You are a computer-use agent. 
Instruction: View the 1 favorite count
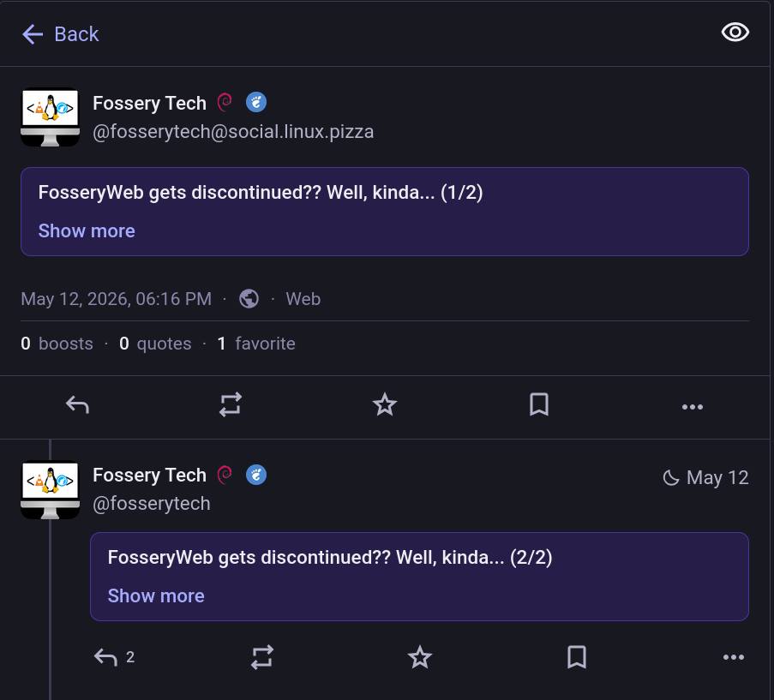[x=256, y=344]
